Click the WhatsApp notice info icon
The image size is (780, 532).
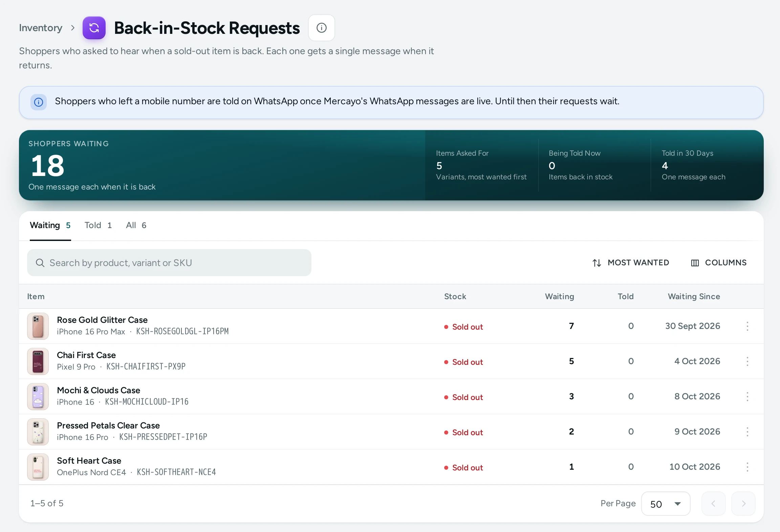point(39,102)
